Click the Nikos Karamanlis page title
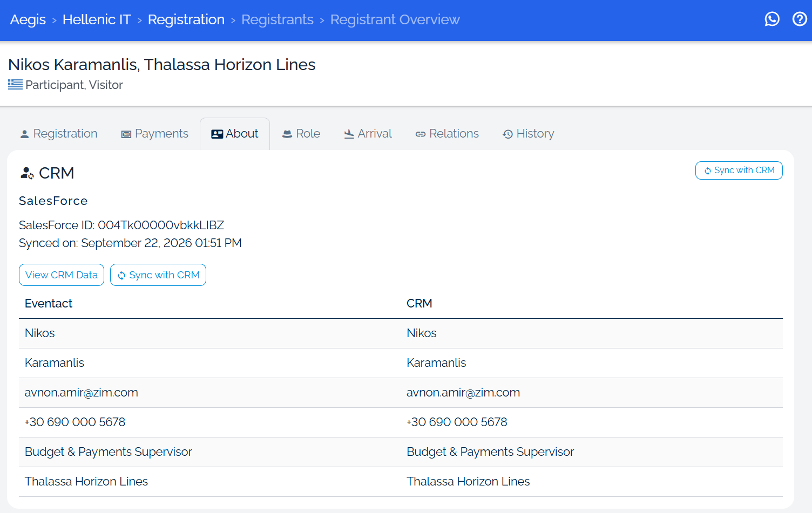 162,64
